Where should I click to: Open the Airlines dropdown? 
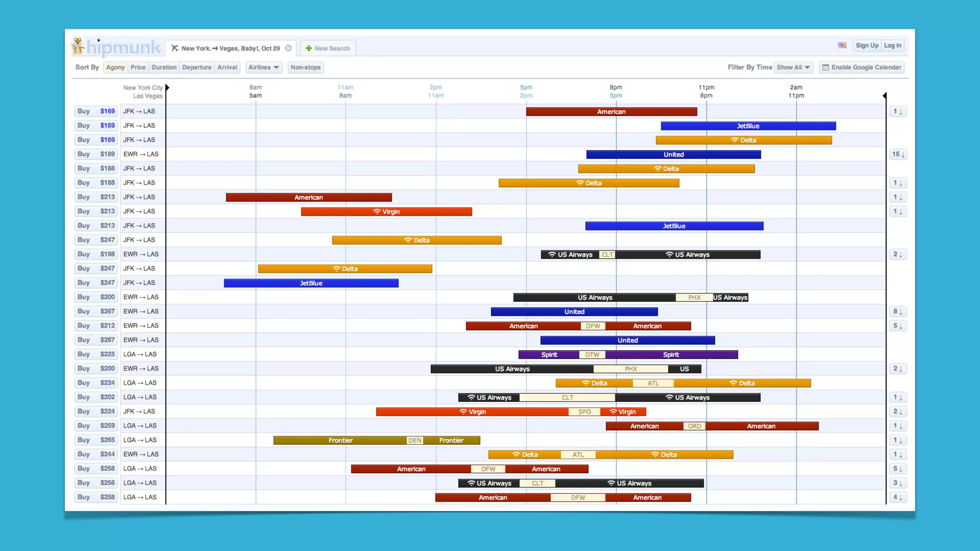(x=263, y=67)
